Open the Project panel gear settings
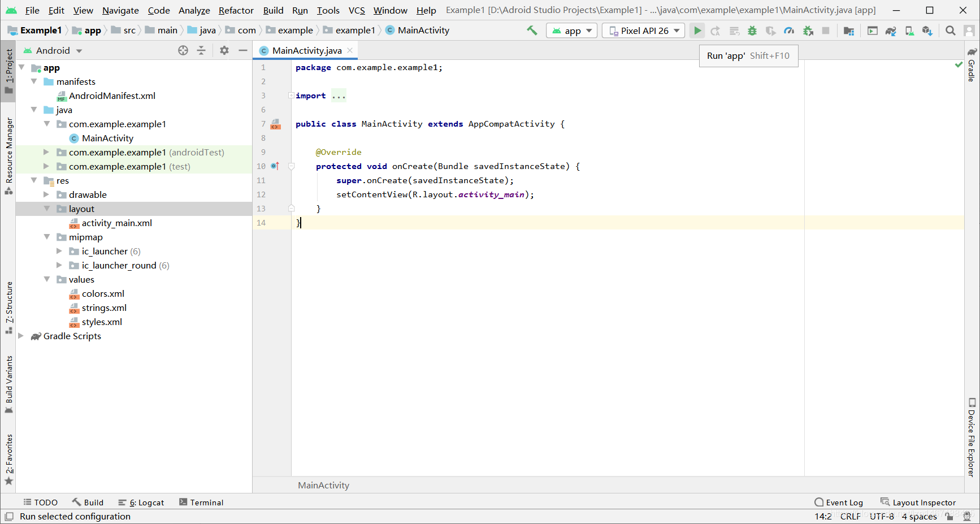980x524 pixels. [224, 50]
